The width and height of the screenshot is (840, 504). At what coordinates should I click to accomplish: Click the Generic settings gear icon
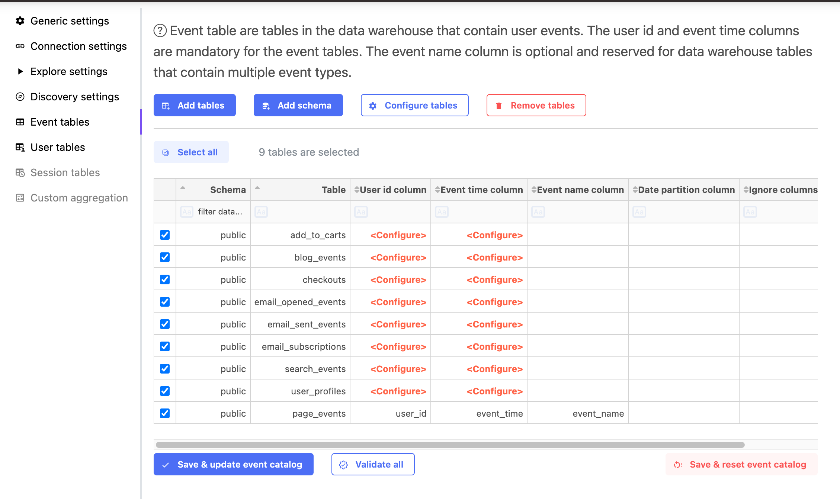[20, 21]
